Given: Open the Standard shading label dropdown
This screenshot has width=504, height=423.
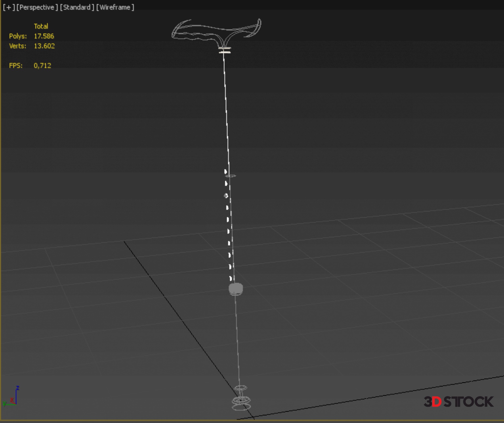Looking at the screenshot, I should click(77, 7).
